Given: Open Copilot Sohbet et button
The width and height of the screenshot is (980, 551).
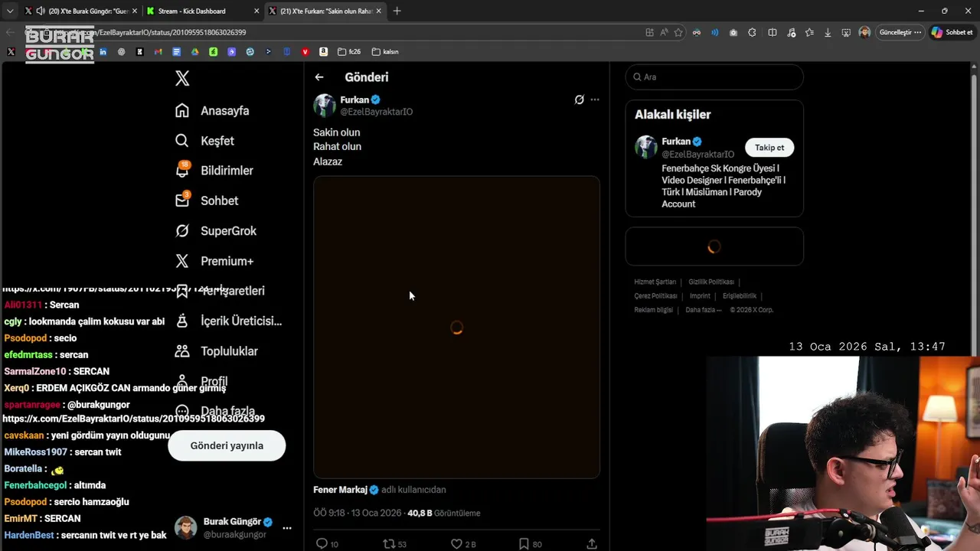Looking at the screenshot, I should pos(952,32).
